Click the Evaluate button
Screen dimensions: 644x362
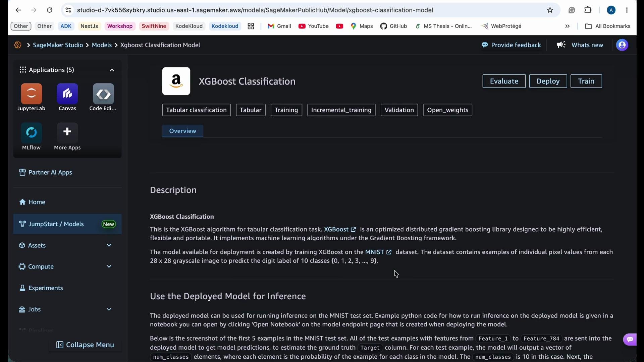point(504,81)
